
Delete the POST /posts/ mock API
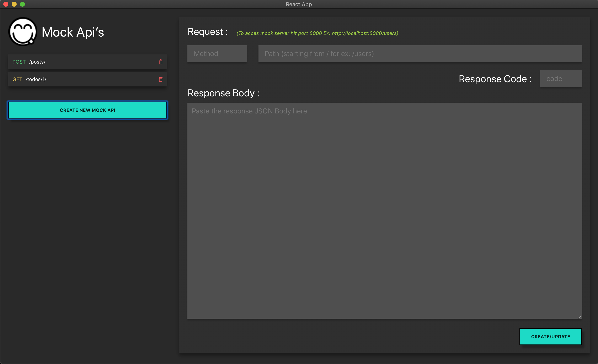click(x=160, y=62)
